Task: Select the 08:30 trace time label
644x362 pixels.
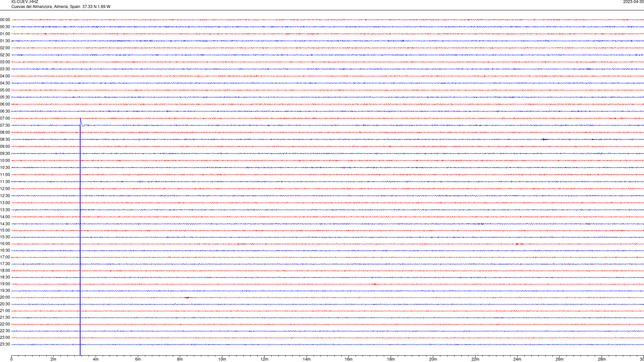Action: click(x=5, y=139)
